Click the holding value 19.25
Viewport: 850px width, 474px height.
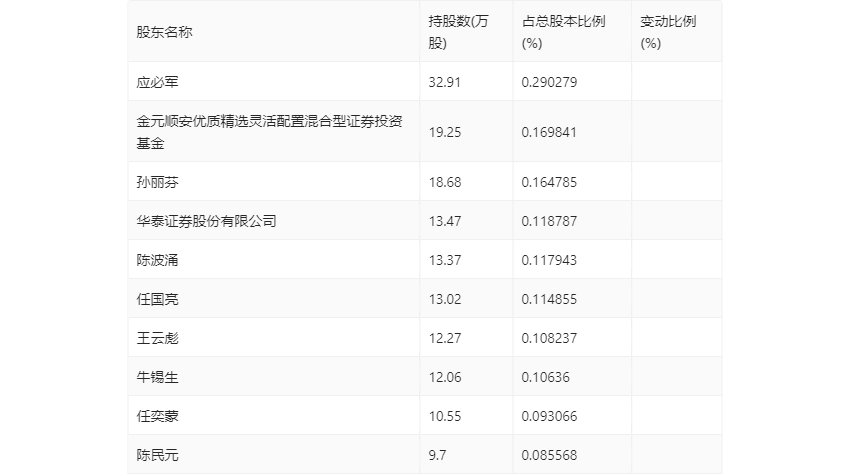pos(445,132)
